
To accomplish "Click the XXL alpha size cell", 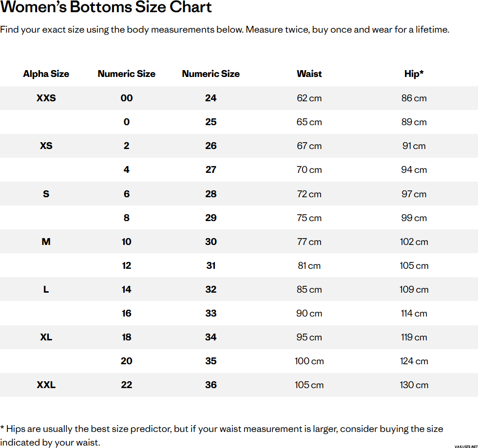I will pos(46,385).
